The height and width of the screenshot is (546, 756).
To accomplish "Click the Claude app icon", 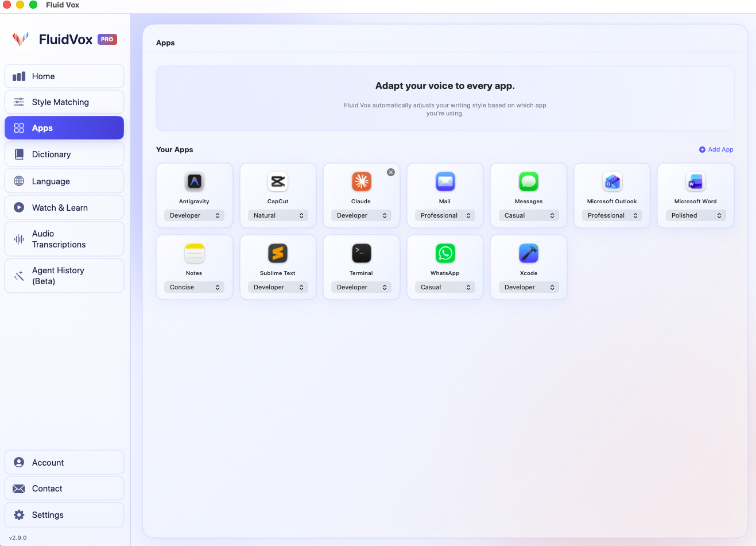I will 361,181.
